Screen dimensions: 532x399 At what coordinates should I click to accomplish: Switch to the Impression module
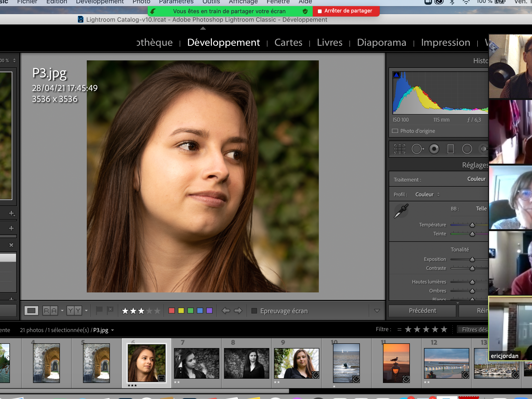pyautogui.click(x=445, y=42)
